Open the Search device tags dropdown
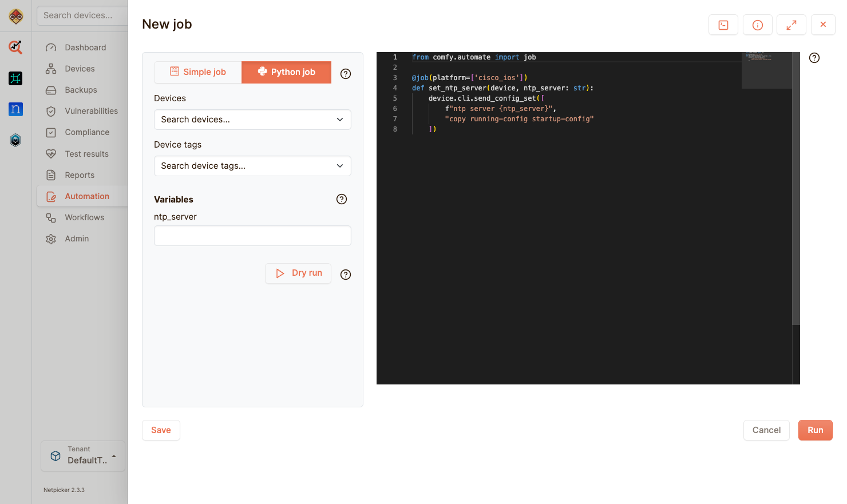 252,166
